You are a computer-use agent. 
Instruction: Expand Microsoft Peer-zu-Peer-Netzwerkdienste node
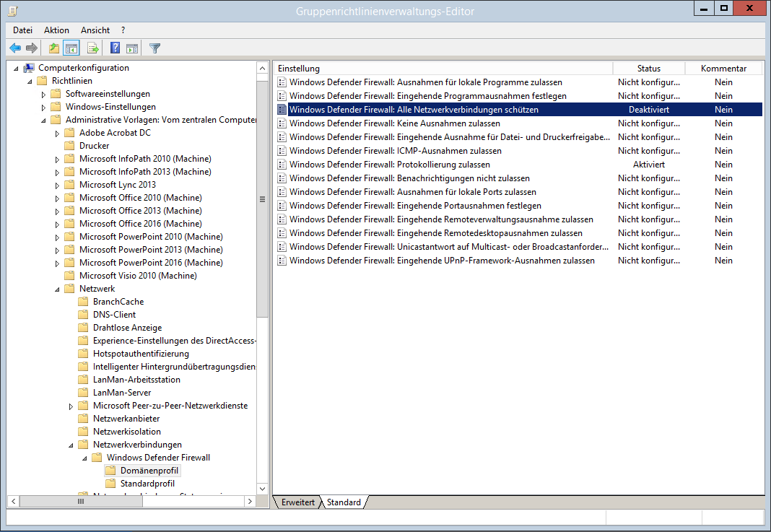(x=71, y=406)
